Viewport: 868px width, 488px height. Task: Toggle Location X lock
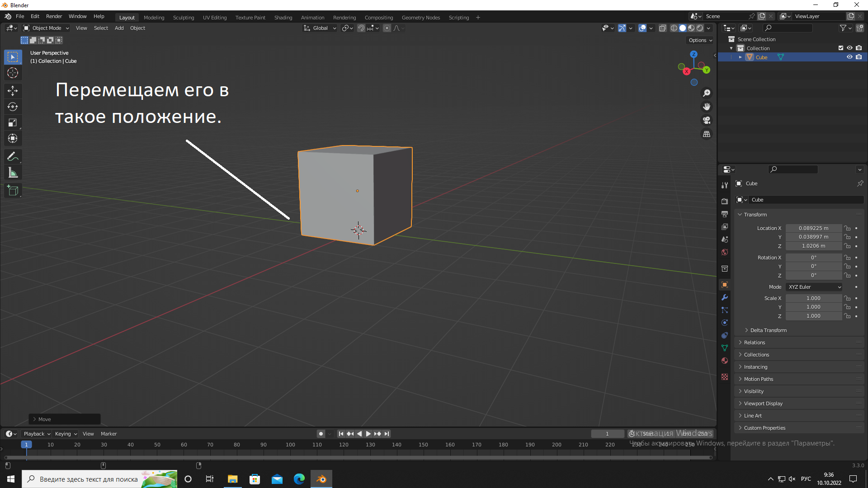pos(848,228)
